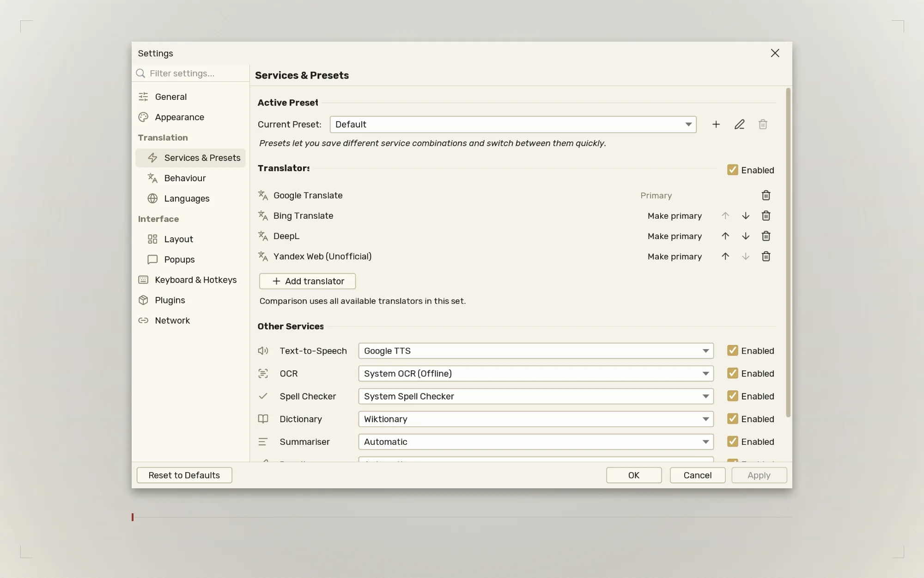This screenshot has width=924, height=578.
Task: Click the OCR scan icon
Action: (x=263, y=374)
